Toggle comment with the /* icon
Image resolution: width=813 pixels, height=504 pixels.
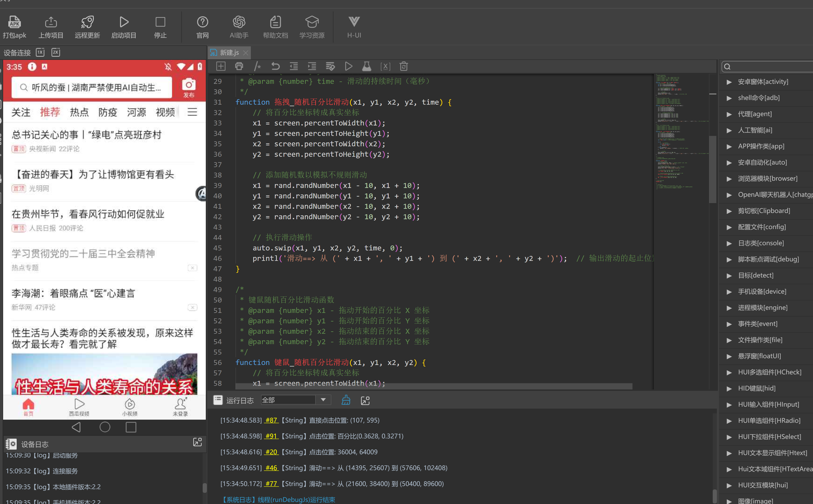tap(257, 66)
